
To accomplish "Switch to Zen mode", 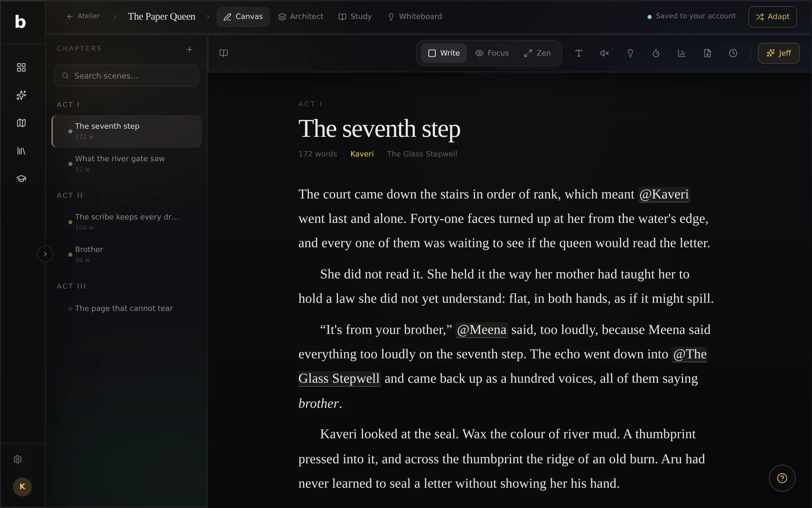I will (x=538, y=53).
